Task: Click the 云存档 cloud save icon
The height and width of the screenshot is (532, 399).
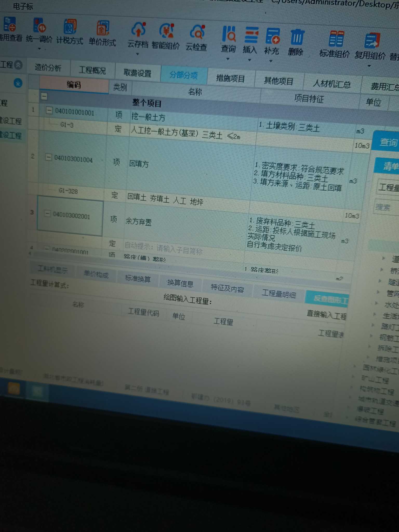Action: [x=139, y=30]
